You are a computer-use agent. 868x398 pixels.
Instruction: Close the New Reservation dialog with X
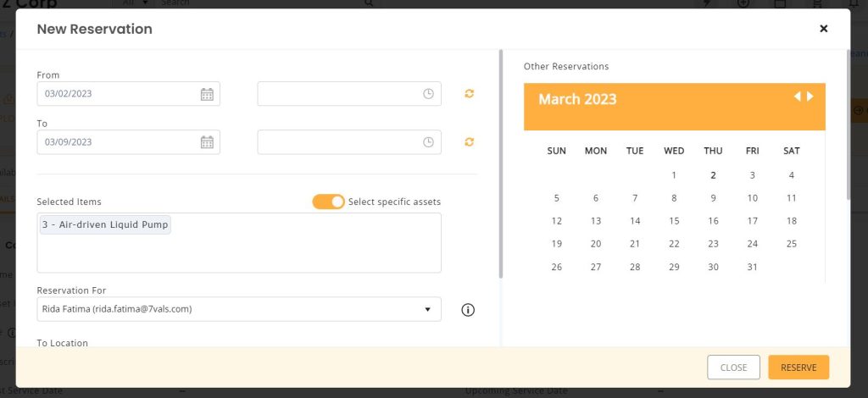pos(824,29)
